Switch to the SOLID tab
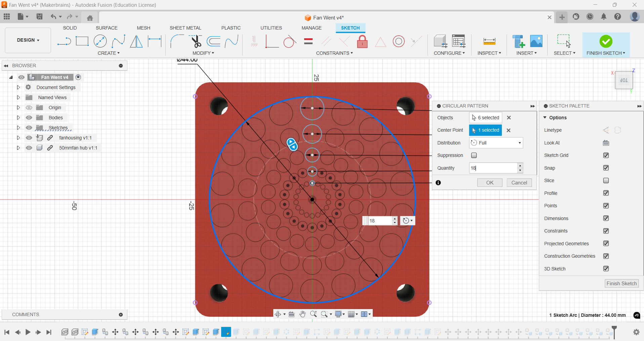 tap(70, 28)
